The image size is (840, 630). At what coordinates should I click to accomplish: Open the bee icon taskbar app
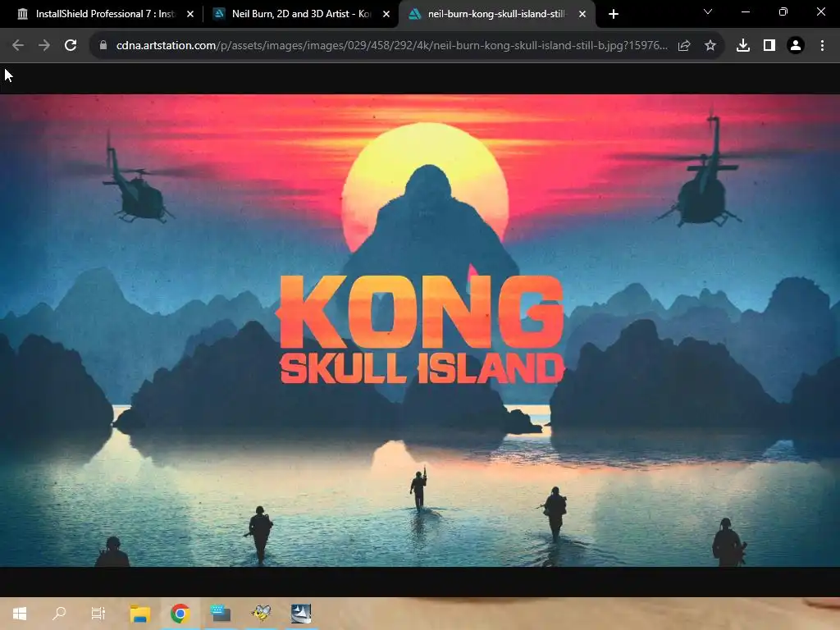261,614
